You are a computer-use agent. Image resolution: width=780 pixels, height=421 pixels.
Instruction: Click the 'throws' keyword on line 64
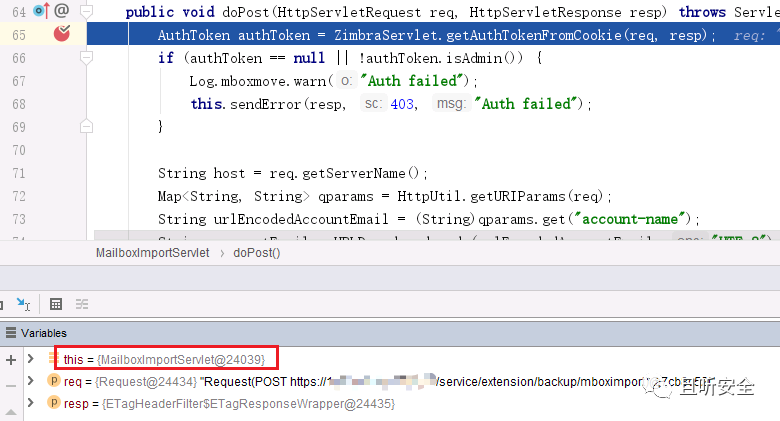point(702,12)
